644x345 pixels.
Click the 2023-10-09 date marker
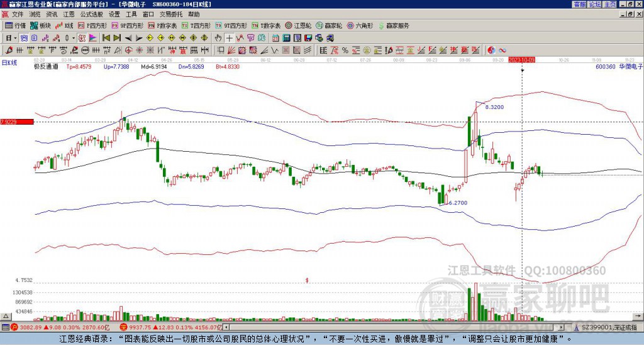(521, 60)
